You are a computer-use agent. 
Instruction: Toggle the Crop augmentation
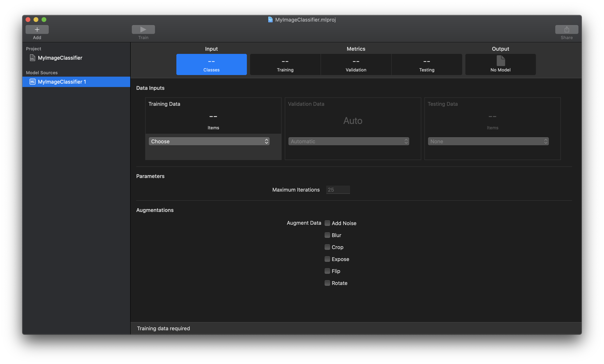coord(327,247)
